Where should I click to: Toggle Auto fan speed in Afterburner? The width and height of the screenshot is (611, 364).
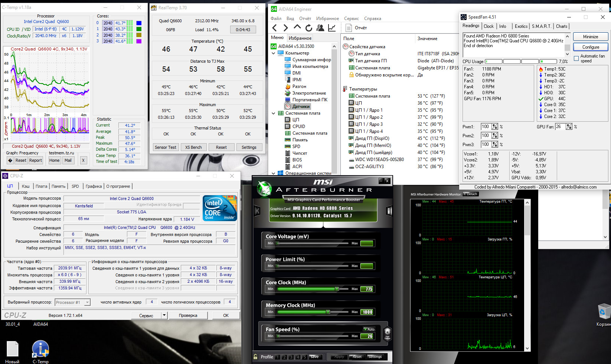click(369, 329)
